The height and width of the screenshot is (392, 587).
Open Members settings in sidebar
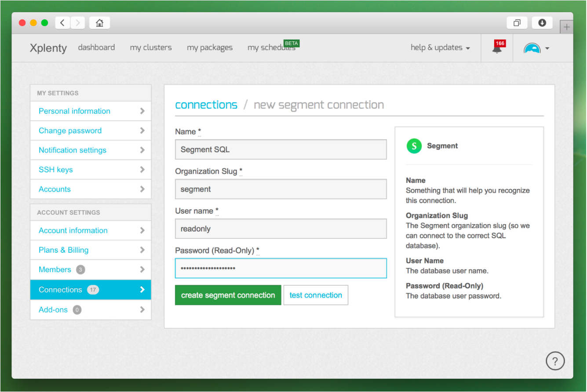click(x=91, y=270)
